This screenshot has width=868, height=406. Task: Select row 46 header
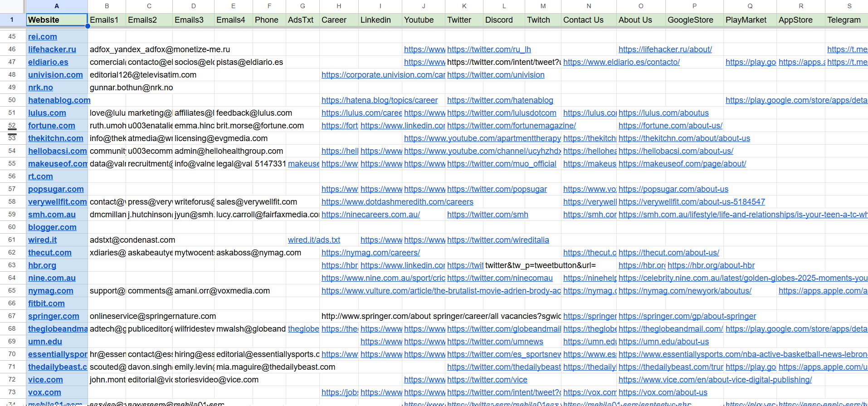tap(12, 49)
